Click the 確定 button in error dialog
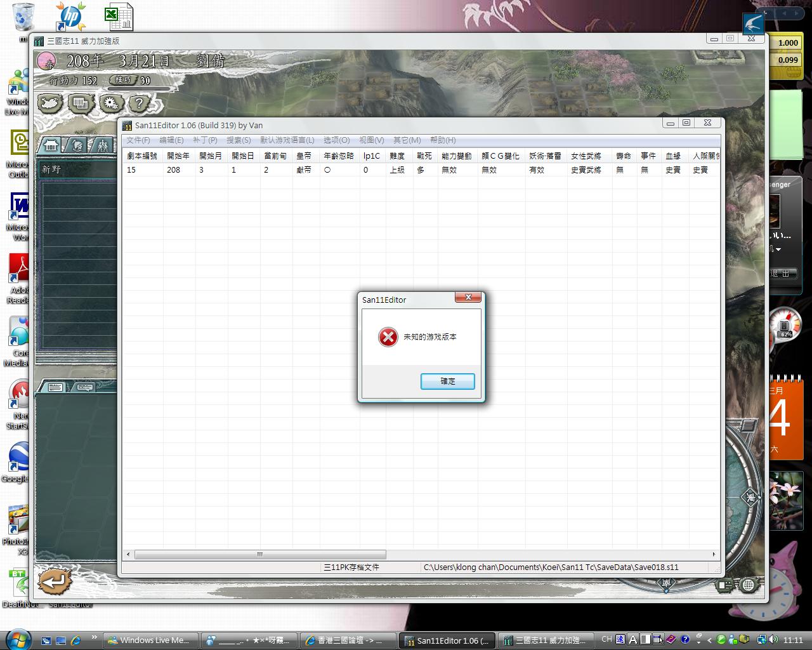The width and height of the screenshot is (812, 650). tap(447, 381)
